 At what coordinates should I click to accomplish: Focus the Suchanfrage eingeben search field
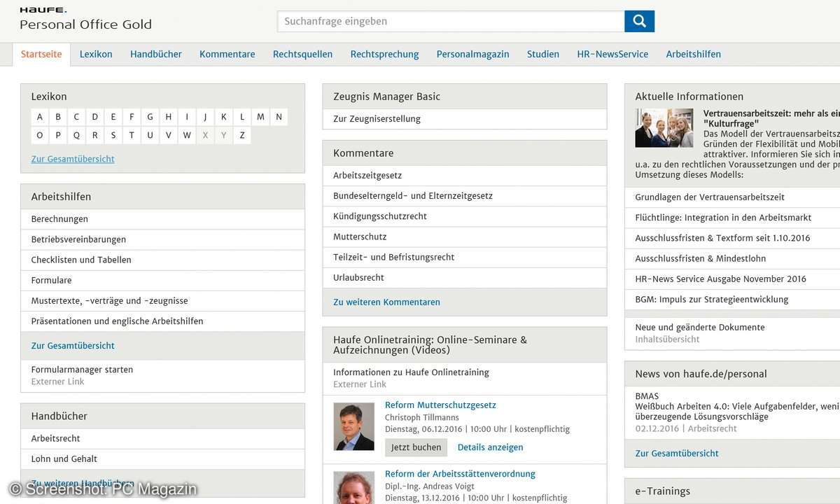pyautogui.click(x=451, y=21)
